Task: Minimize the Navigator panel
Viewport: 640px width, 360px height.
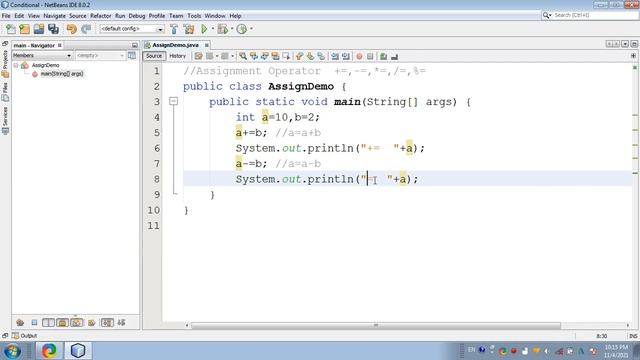Action: [135, 45]
